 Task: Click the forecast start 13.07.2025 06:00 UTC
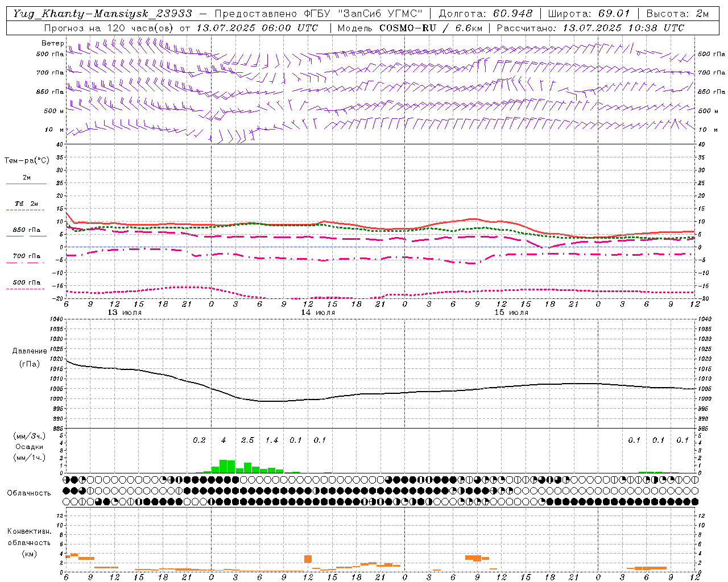257,28
